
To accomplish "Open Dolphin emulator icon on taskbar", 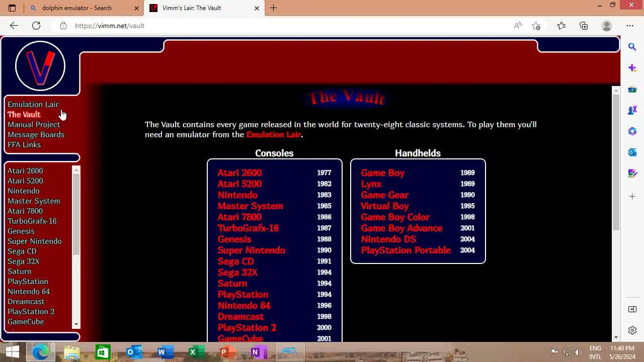I will pos(290,352).
